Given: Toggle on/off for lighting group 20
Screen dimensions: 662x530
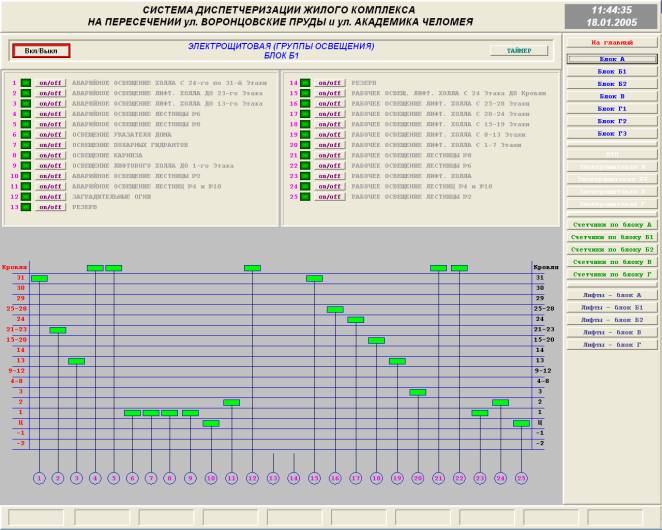Looking at the screenshot, I should point(329,146).
